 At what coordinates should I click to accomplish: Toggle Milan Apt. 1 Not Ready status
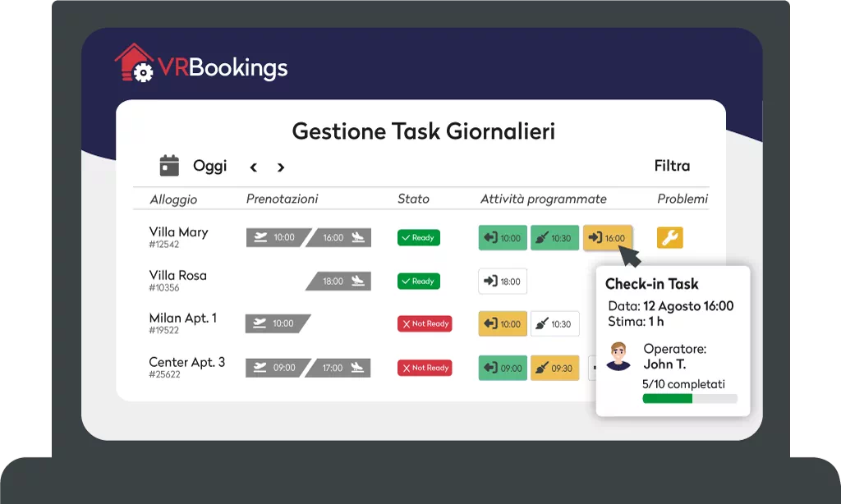(x=424, y=323)
